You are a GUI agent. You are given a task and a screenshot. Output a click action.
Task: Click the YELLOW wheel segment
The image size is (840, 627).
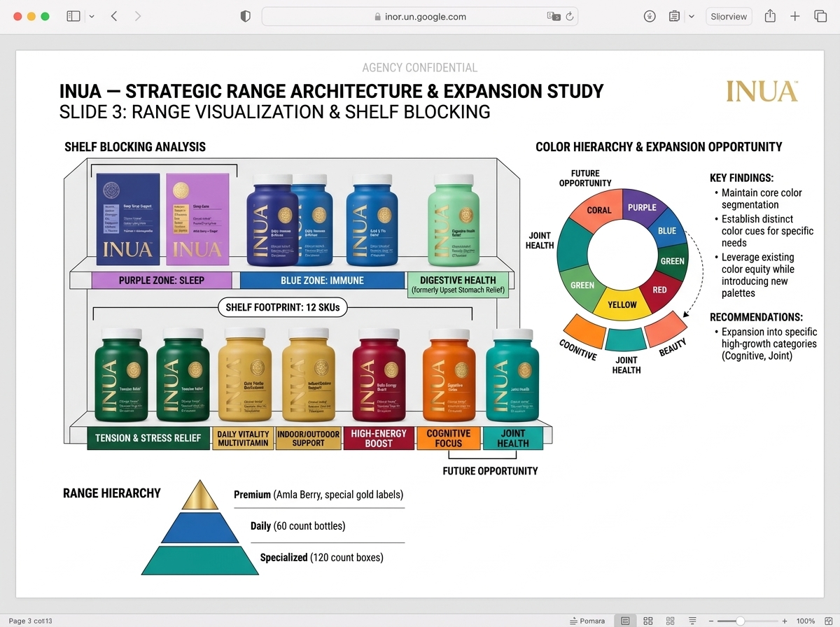(x=622, y=304)
